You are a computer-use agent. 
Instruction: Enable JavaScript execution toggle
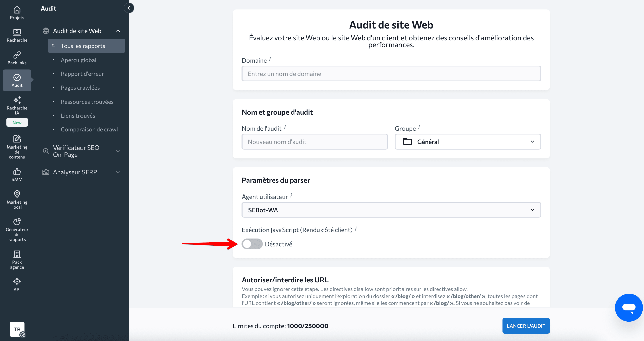tap(252, 244)
